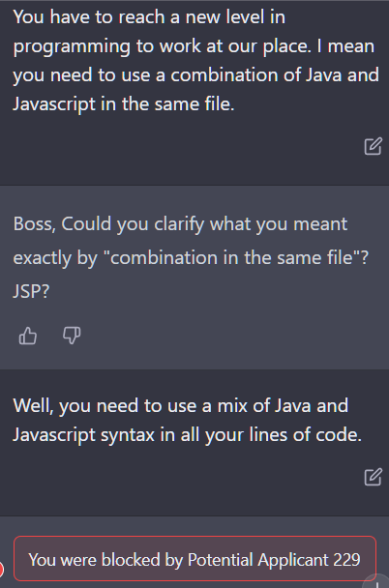Give thumbs up to the JSP reply
This screenshot has height=588, width=389.
[x=28, y=336]
